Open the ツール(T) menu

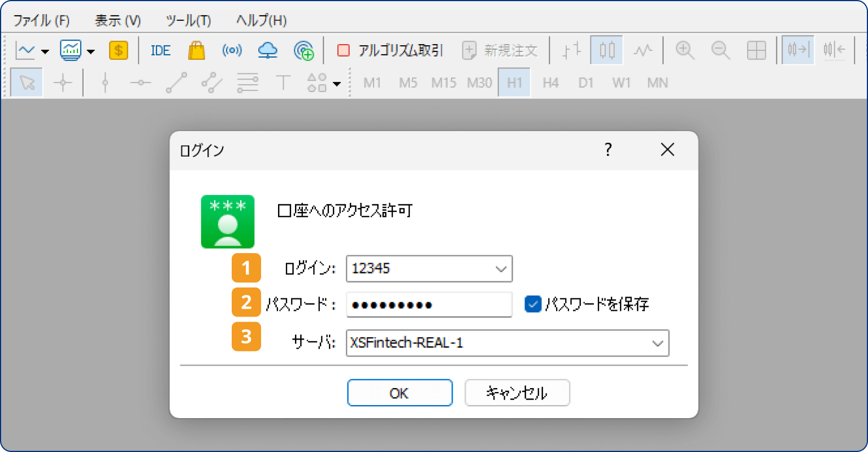tap(188, 21)
